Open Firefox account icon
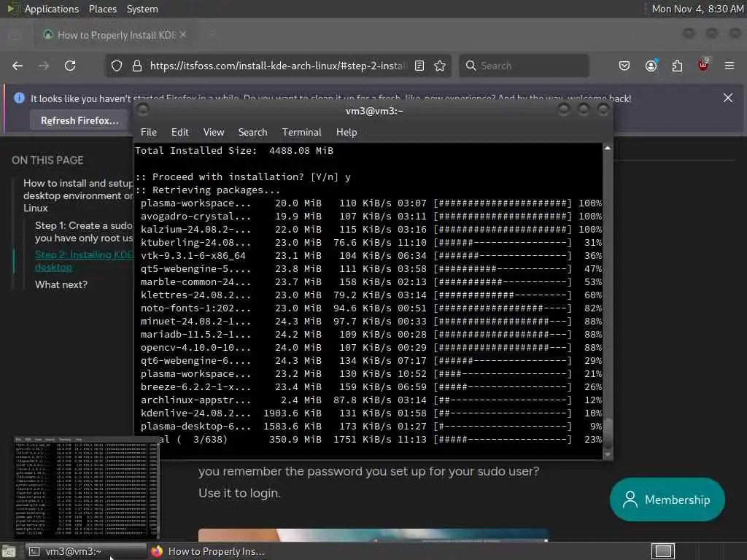 pyautogui.click(x=651, y=66)
